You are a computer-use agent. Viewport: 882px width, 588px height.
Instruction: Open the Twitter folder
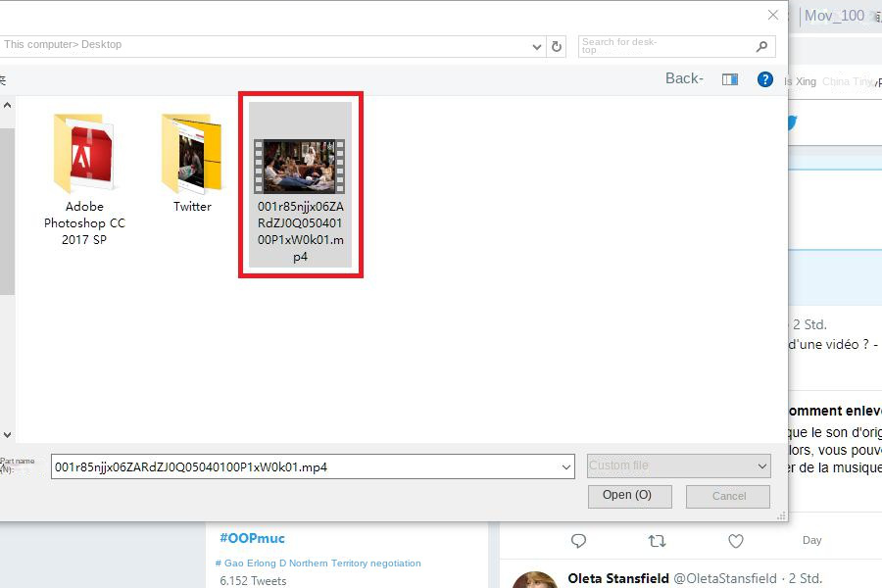pyautogui.click(x=192, y=164)
